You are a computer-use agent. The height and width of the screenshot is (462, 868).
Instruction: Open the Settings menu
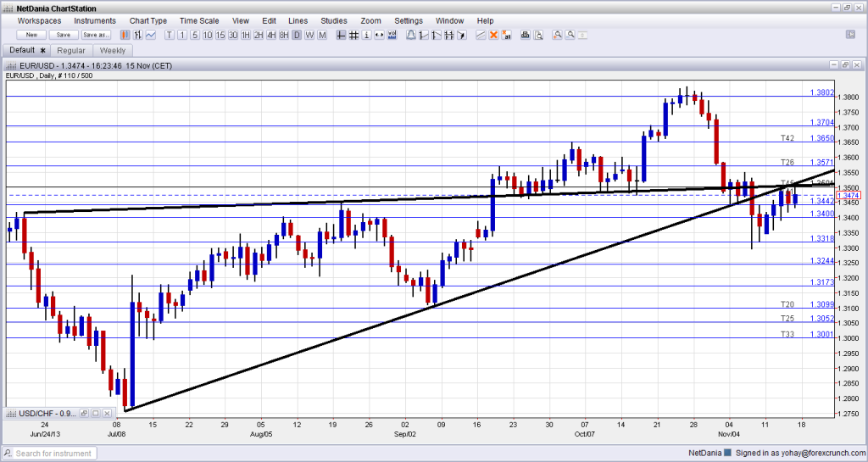point(409,20)
